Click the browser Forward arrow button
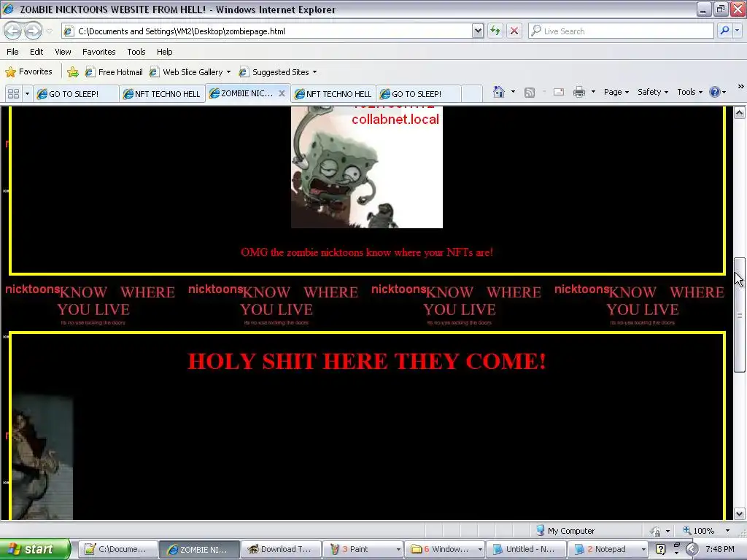Screen dimensions: 747x560 (33, 31)
